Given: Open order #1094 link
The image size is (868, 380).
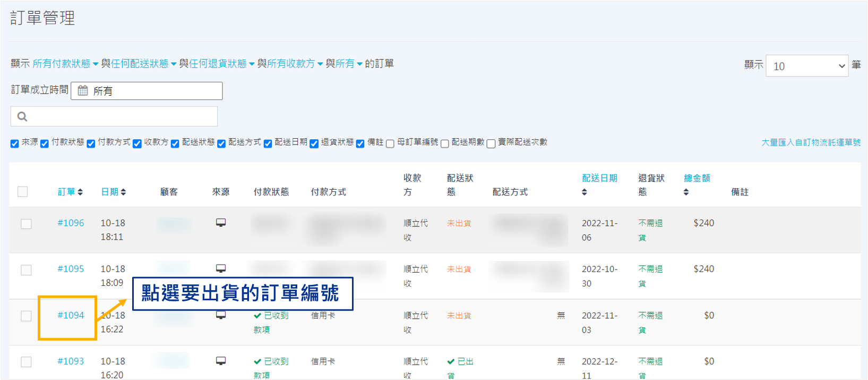Looking at the screenshot, I should point(71,315).
